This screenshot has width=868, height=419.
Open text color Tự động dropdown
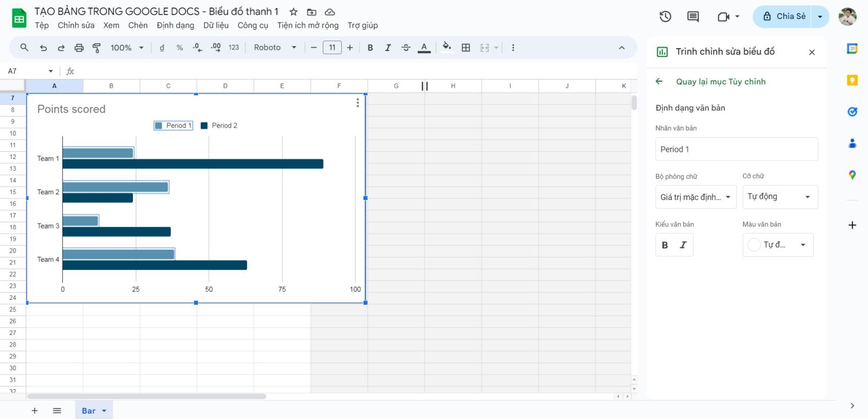tap(778, 245)
